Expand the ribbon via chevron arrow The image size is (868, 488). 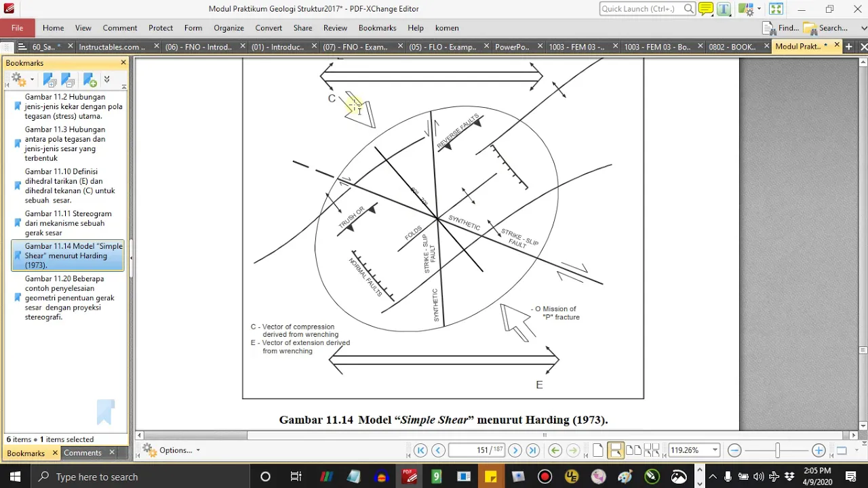click(864, 28)
